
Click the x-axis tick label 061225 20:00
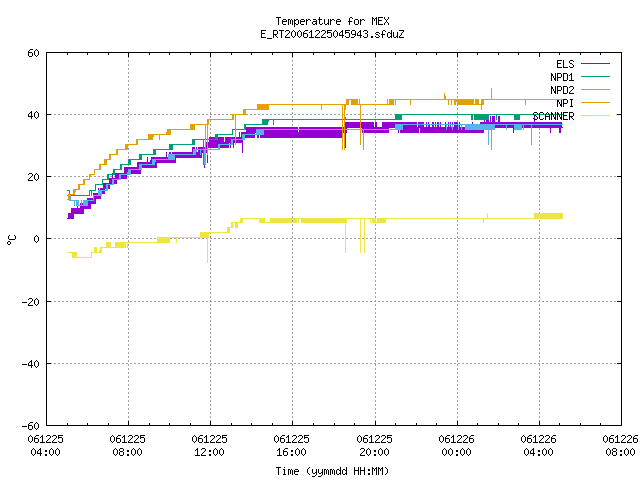pos(374,446)
